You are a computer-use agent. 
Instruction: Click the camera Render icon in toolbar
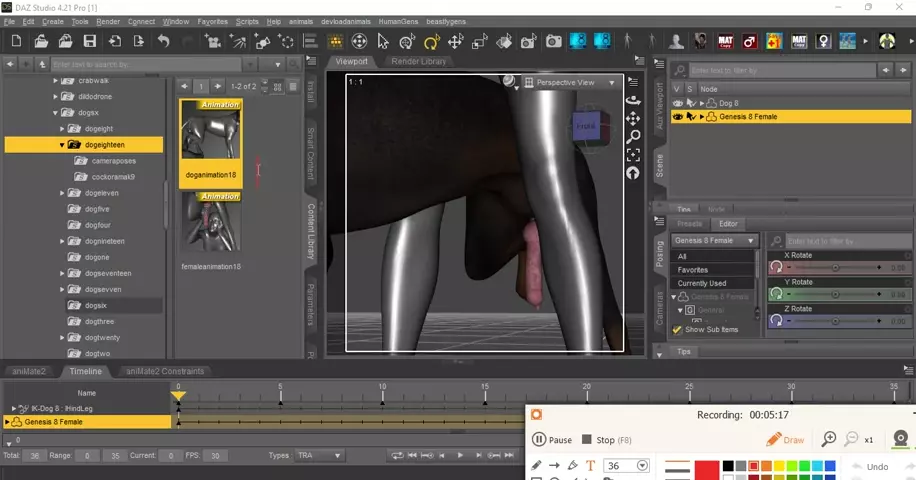[x=553, y=42]
